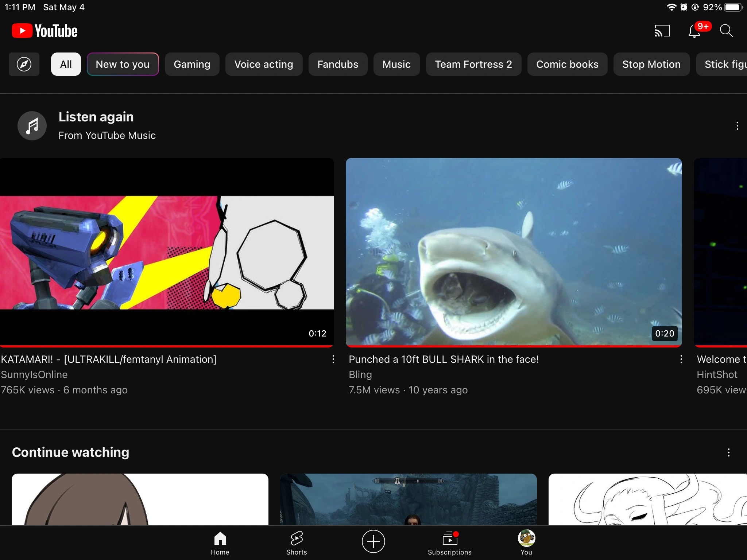Play the bull shark video thumbnail
The width and height of the screenshot is (747, 560).
click(x=514, y=252)
